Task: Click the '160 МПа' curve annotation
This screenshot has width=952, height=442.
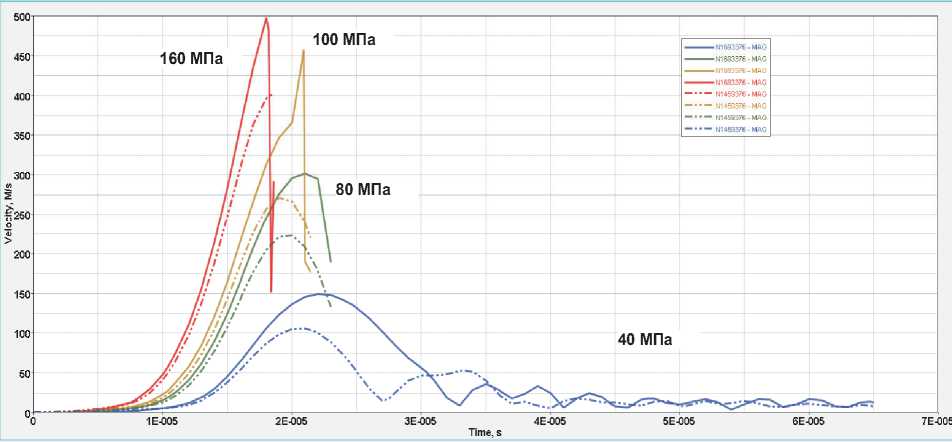Action: click(x=191, y=60)
